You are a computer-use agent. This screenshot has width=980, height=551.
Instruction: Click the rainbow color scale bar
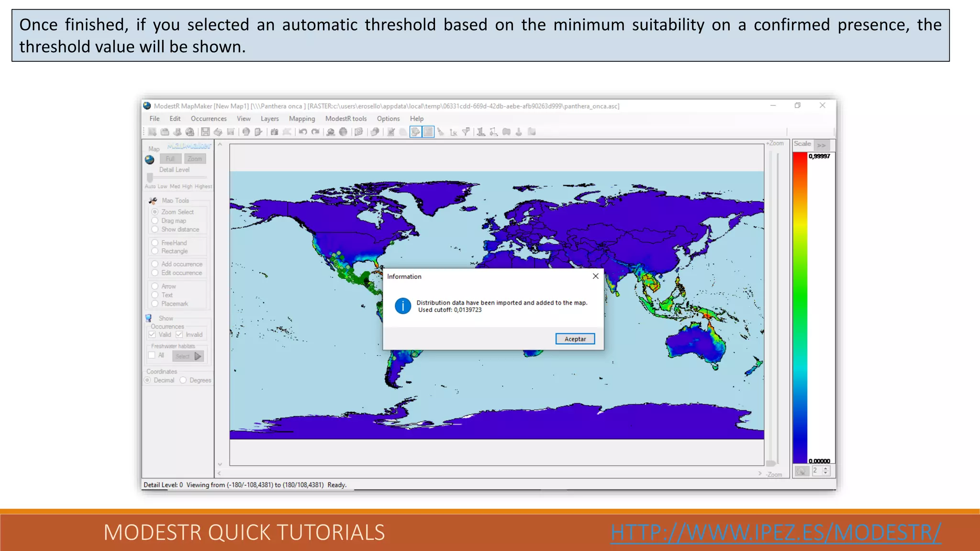click(800, 308)
